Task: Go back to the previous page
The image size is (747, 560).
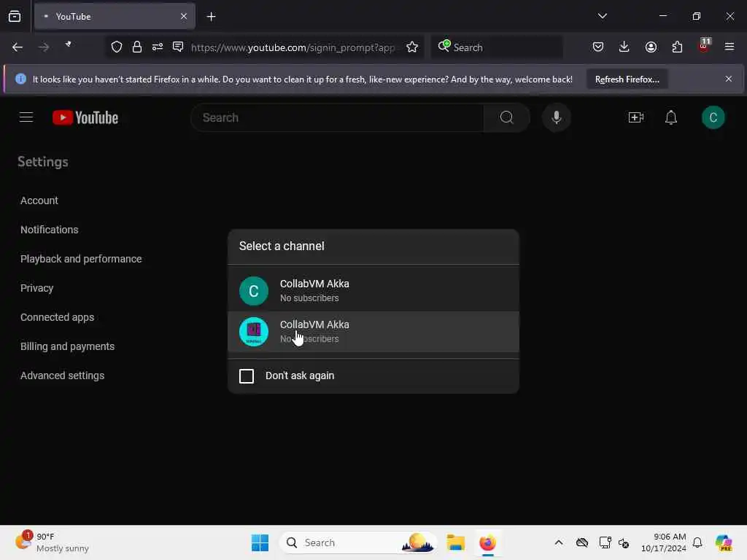Action: tap(18, 47)
